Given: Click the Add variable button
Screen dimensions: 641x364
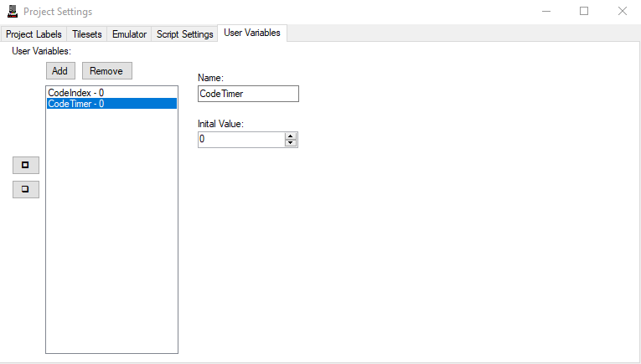Looking at the screenshot, I should [60, 71].
